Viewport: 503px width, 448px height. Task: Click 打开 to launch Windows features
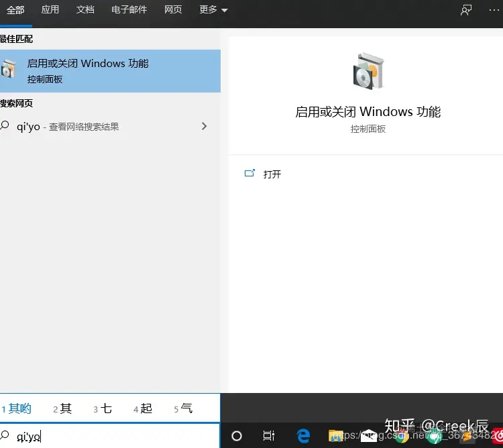tap(272, 174)
